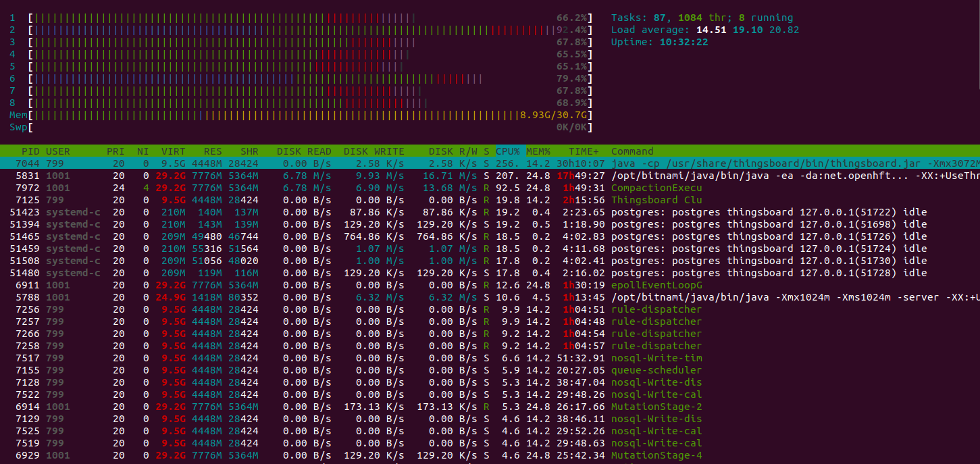
Task: Sort by the MEM% column header
Action: tap(538, 151)
